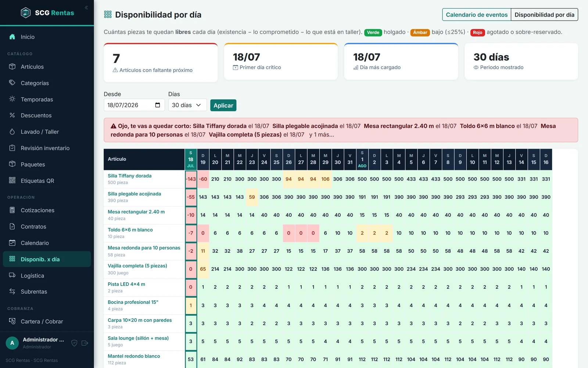Switch to Calendario de eventos tab
This screenshot has width=588, height=368.
tap(477, 15)
